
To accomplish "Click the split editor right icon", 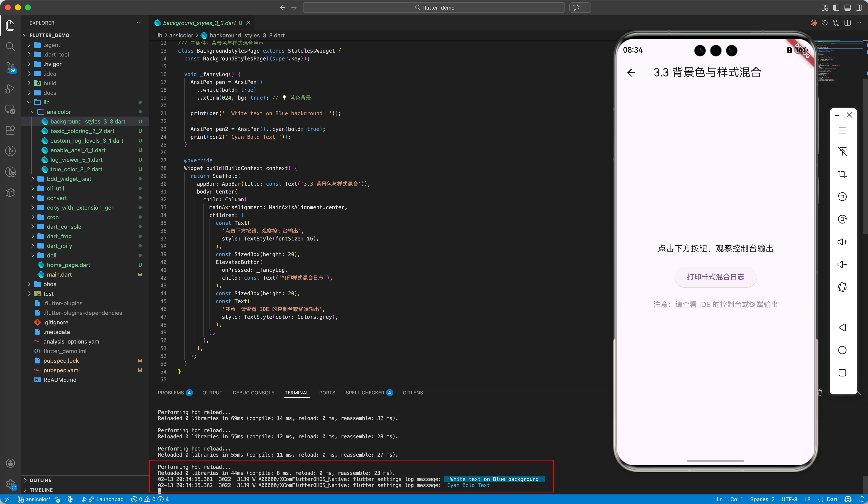I will coord(848,23).
